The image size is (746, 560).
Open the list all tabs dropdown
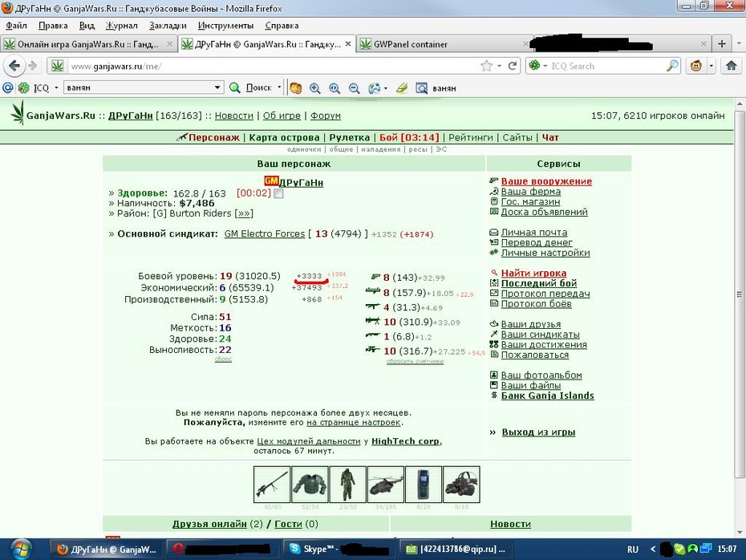pyautogui.click(x=739, y=44)
